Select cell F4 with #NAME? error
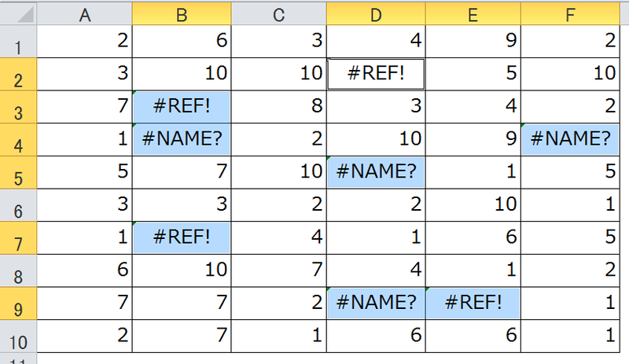The height and width of the screenshot is (364, 629). [x=568, y=139]
